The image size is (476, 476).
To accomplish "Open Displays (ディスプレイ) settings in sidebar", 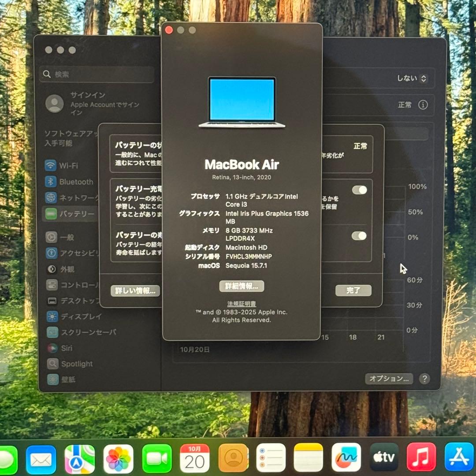I will point(74,316).
